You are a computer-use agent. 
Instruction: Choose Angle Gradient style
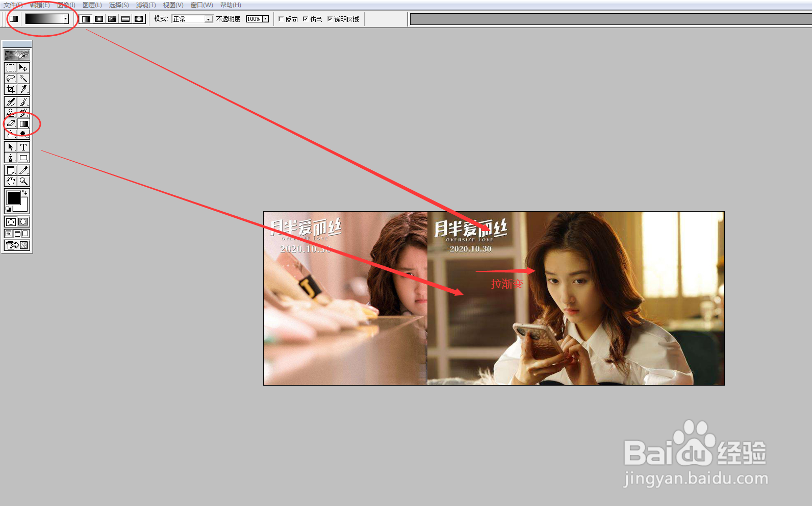coord(112,19)
